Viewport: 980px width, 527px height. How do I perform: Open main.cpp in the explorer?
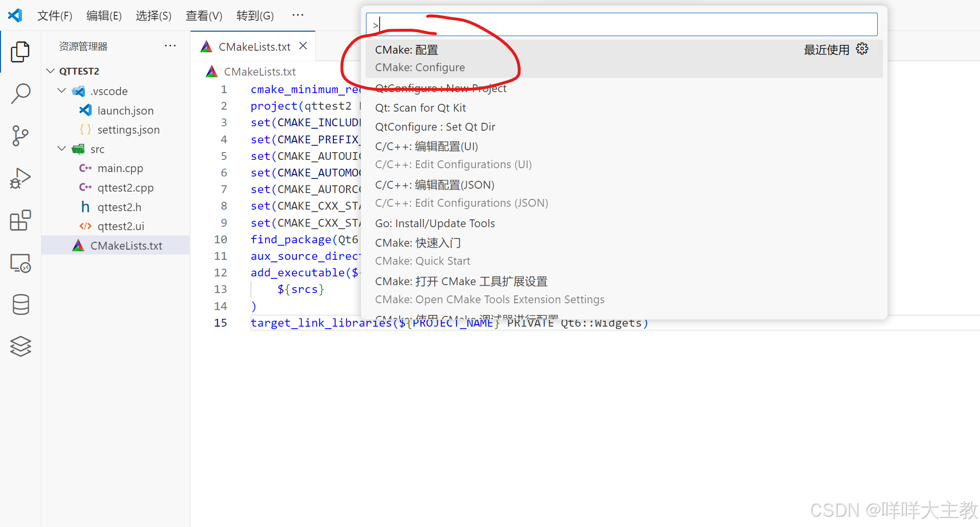[x=115, y=168]
